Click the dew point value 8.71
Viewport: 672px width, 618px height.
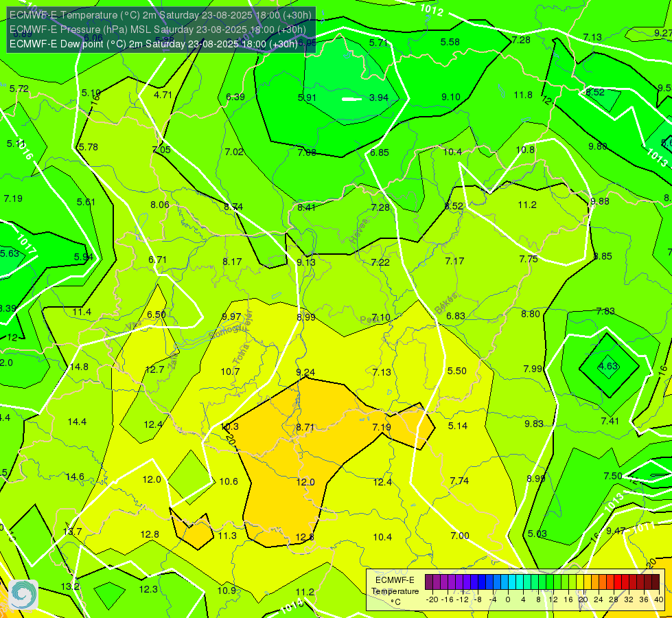[x=305, y=428]
